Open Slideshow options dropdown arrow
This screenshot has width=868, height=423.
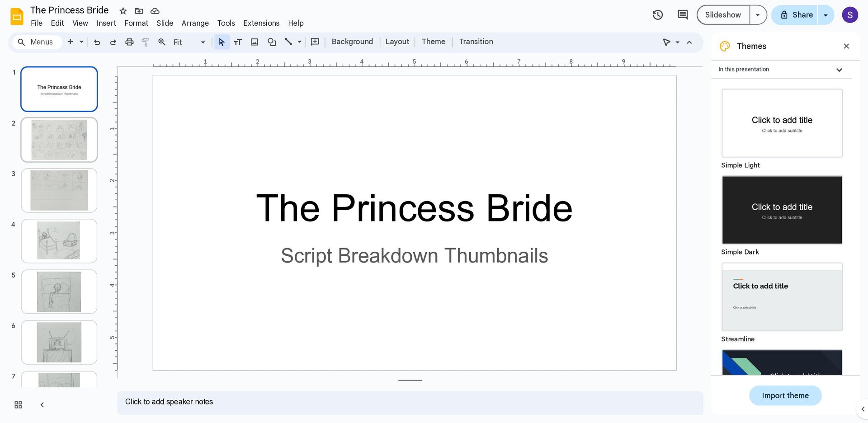click(758, 15)
